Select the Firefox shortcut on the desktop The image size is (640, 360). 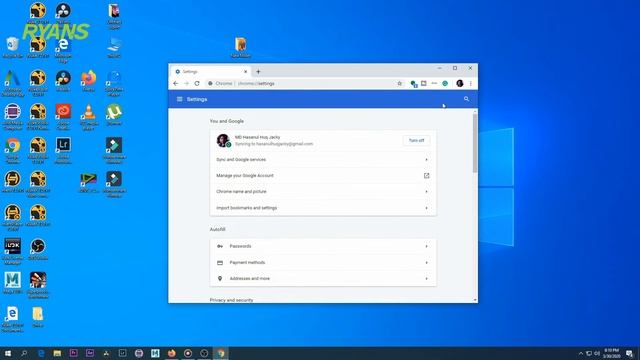point(89,80)
